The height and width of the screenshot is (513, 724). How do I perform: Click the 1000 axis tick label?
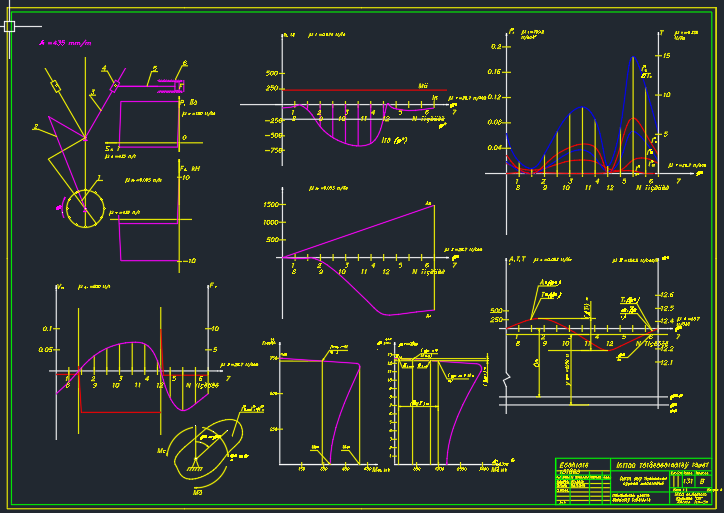[271, 223]
